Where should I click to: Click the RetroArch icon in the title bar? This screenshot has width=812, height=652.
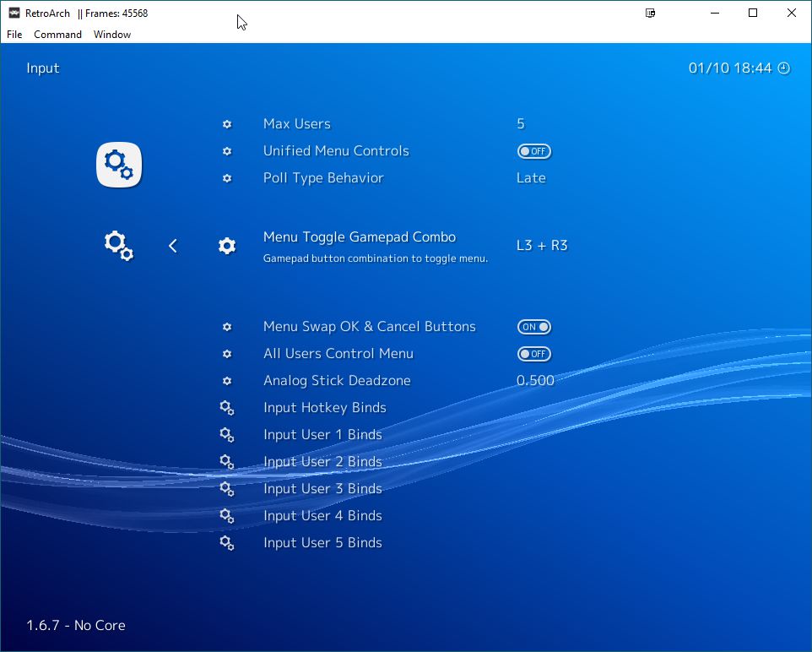[12, 13]
